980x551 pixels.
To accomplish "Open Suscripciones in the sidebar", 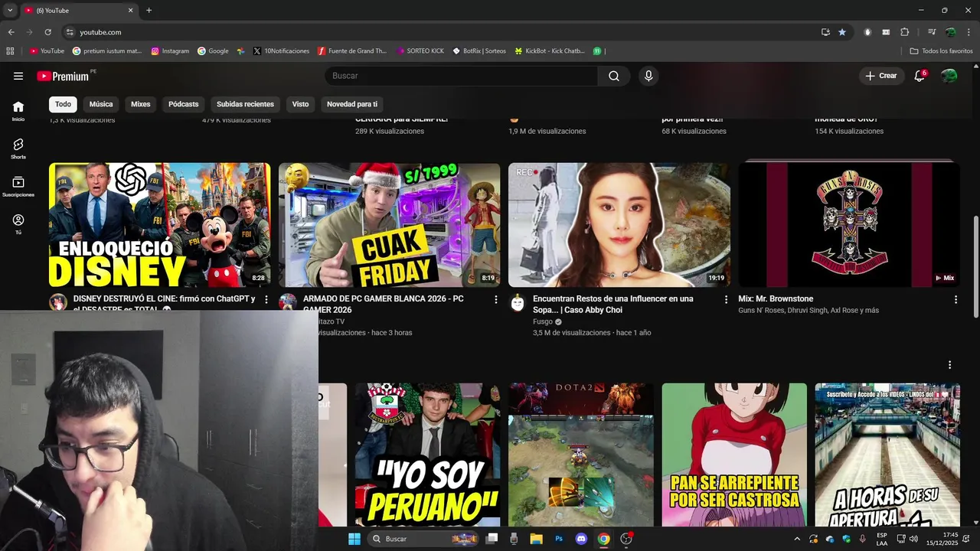I will (x=18, y=187).
